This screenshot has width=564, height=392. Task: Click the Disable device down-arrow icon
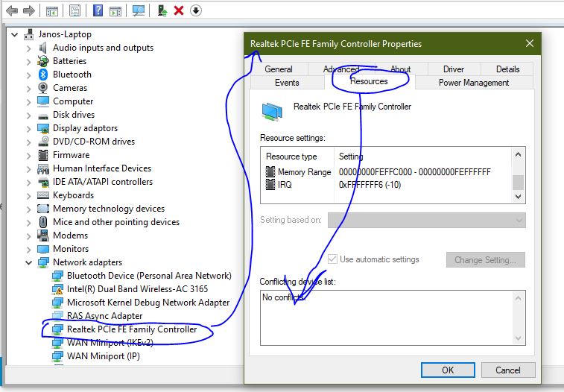(196, 10)
